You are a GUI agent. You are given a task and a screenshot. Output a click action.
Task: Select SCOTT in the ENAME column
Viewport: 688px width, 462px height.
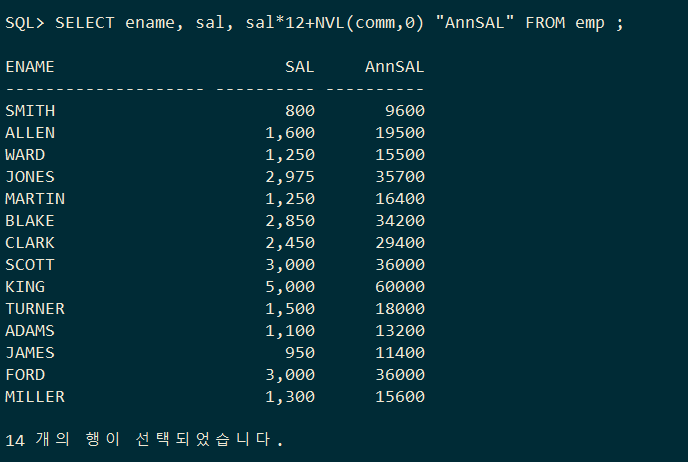click(x=30, y=265)
